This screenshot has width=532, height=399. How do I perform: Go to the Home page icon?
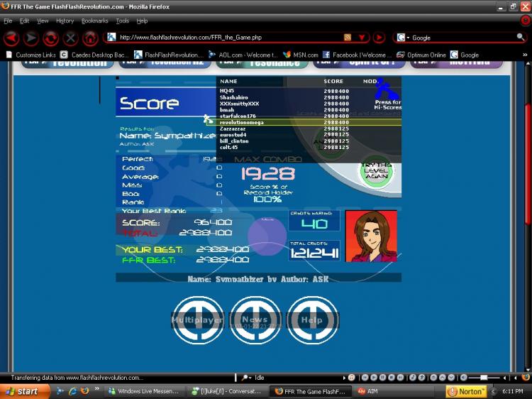click(x=90, y=38)
